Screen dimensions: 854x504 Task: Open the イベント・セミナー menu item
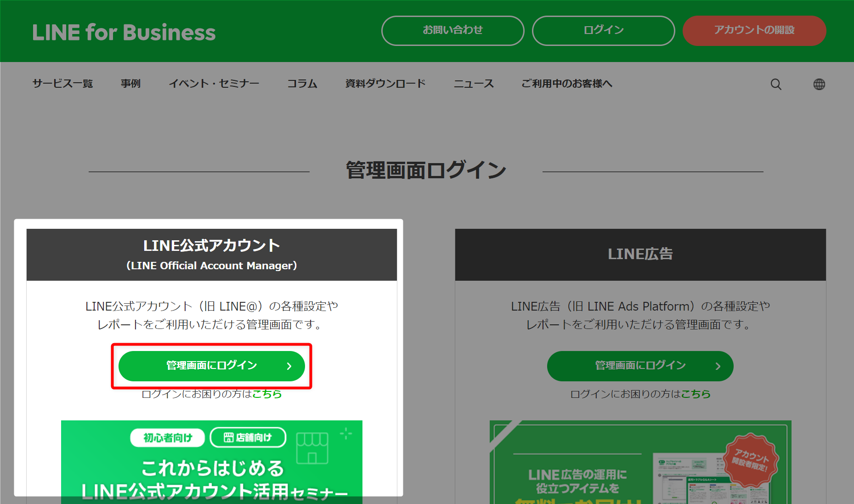pyautogui.click(x=214, y=84)
